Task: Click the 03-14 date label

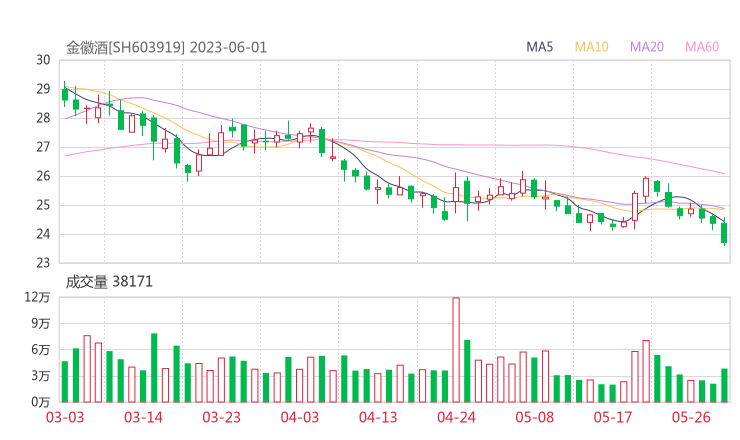Action: pos(143,417)
